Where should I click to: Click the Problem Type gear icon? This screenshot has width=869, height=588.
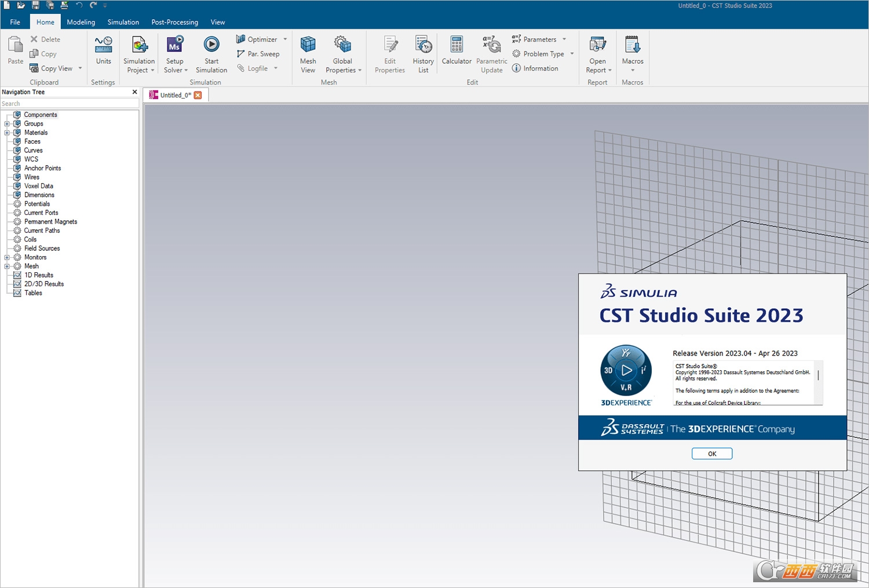516,54
